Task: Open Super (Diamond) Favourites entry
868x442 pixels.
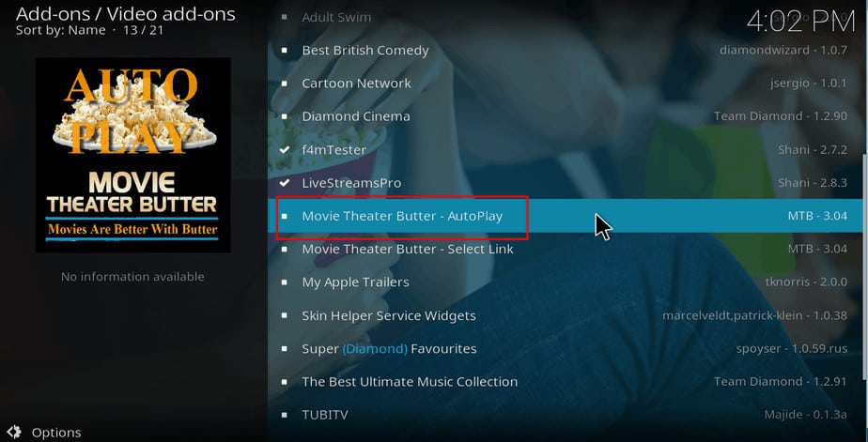Action: tap(389, 348)
